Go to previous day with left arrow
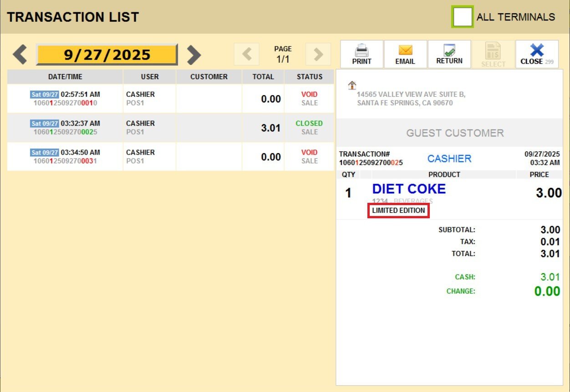The height and width of the screenshot is (392, 570). 19,55
